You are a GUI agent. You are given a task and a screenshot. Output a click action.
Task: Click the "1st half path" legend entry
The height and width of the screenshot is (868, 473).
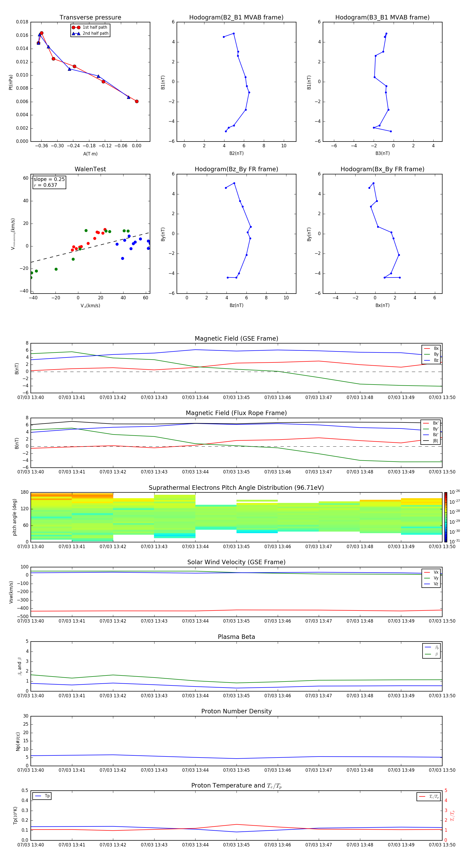90,27
